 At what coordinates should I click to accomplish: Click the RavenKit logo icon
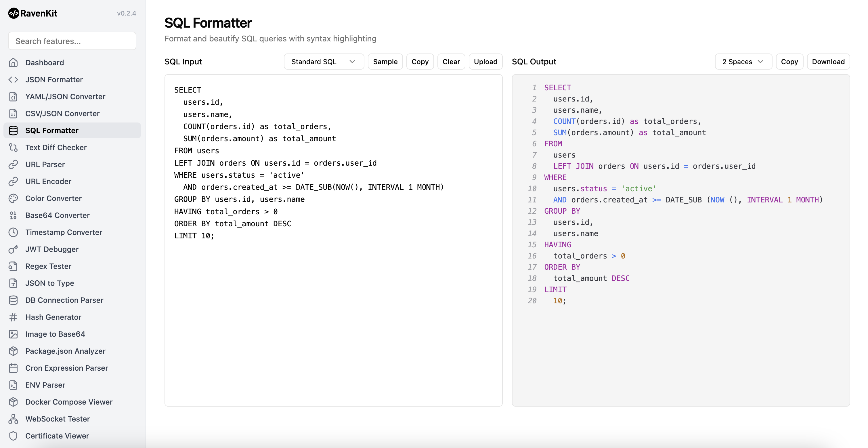click(14, 13)
